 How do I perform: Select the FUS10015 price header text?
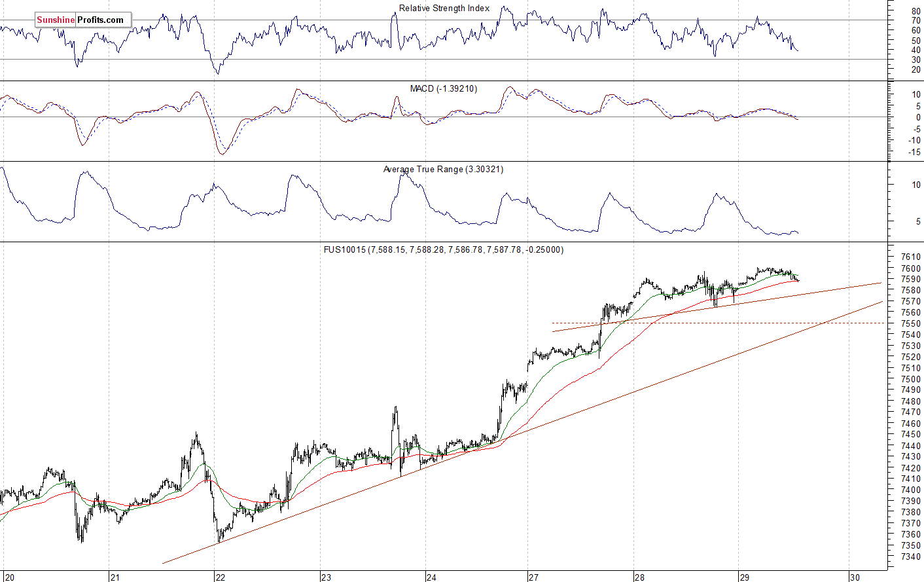pyautogui.click(x=443, y=249)
